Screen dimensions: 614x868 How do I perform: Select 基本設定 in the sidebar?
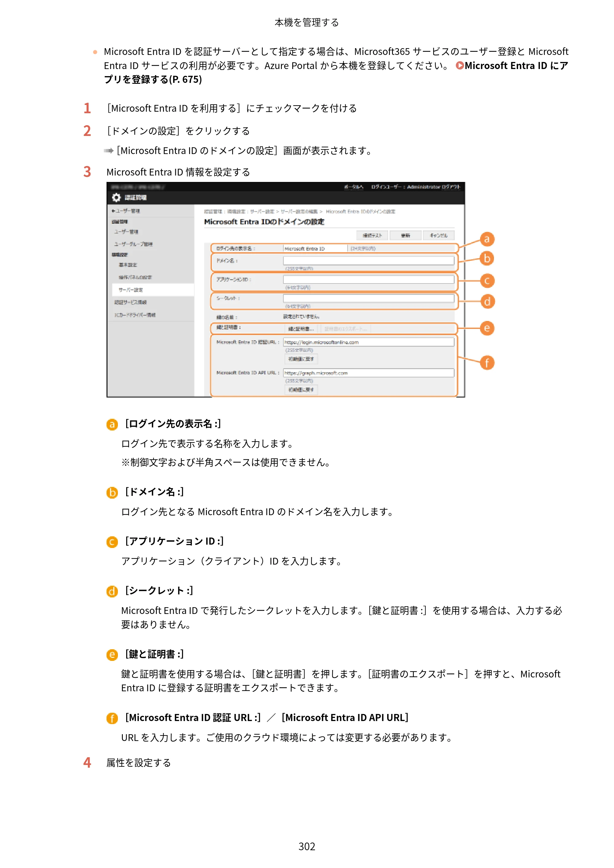pos(128,265)
